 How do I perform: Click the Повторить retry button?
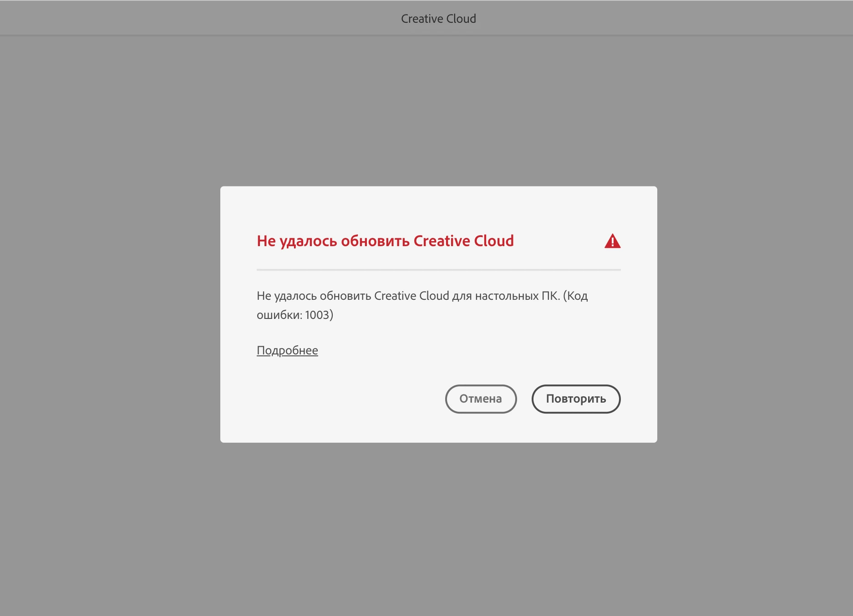[576, 399]
